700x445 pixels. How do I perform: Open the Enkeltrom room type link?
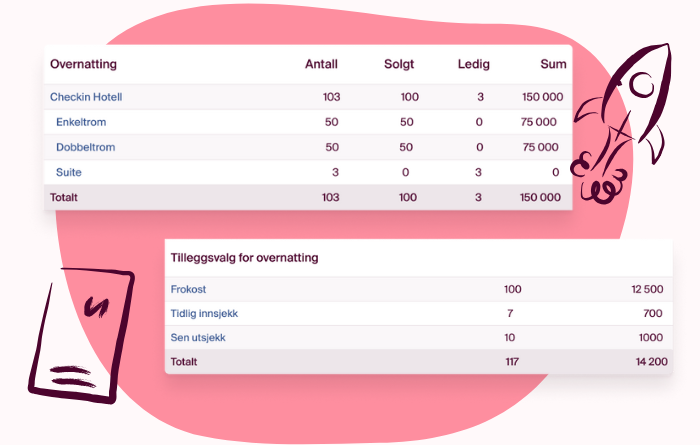pyautogui.click(x=81, y=122)
